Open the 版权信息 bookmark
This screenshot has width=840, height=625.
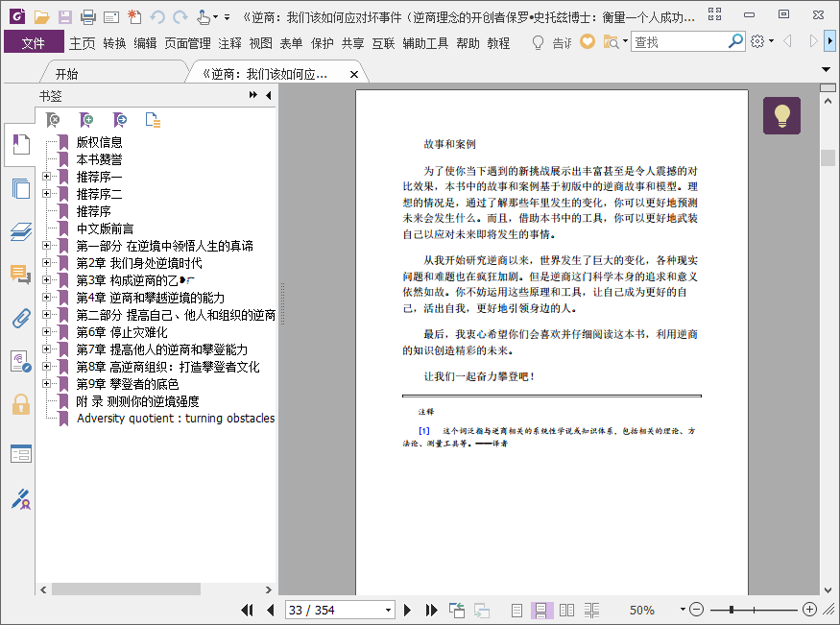click(100, 142)
